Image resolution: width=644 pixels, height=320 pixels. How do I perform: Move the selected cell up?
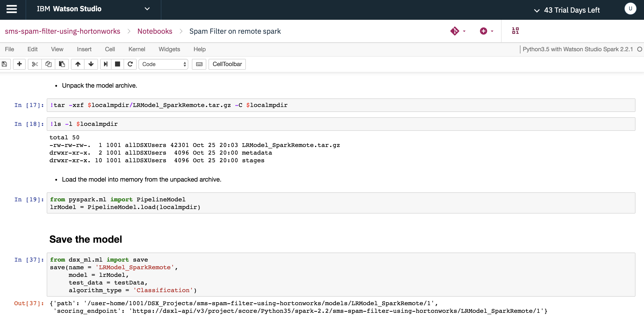78,64
